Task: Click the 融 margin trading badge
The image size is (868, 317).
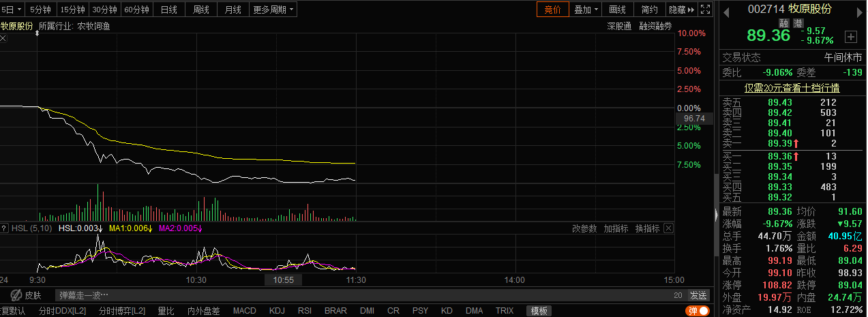Action: 784,22
